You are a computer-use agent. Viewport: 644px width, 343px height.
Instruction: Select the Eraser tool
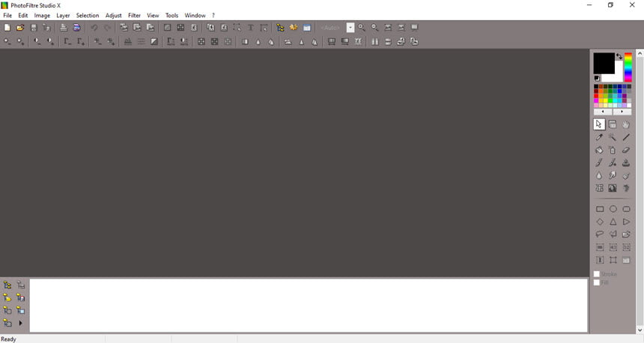coord(626,150)
